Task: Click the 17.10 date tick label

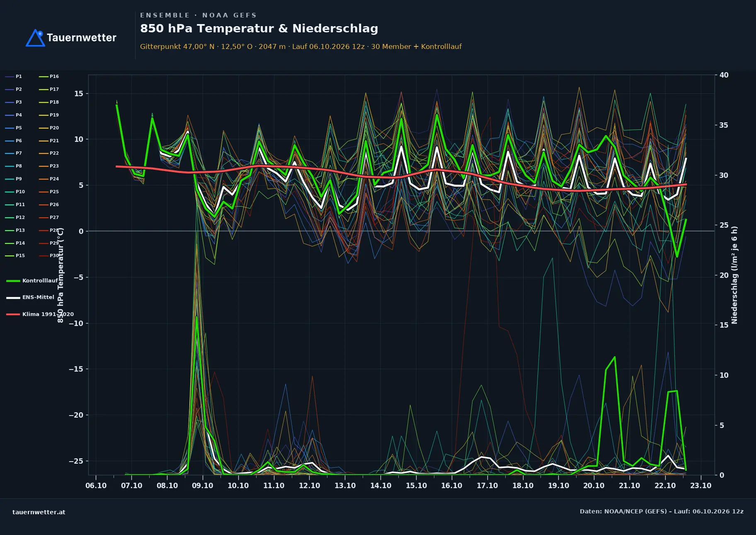Action: (x=487, y=486)
